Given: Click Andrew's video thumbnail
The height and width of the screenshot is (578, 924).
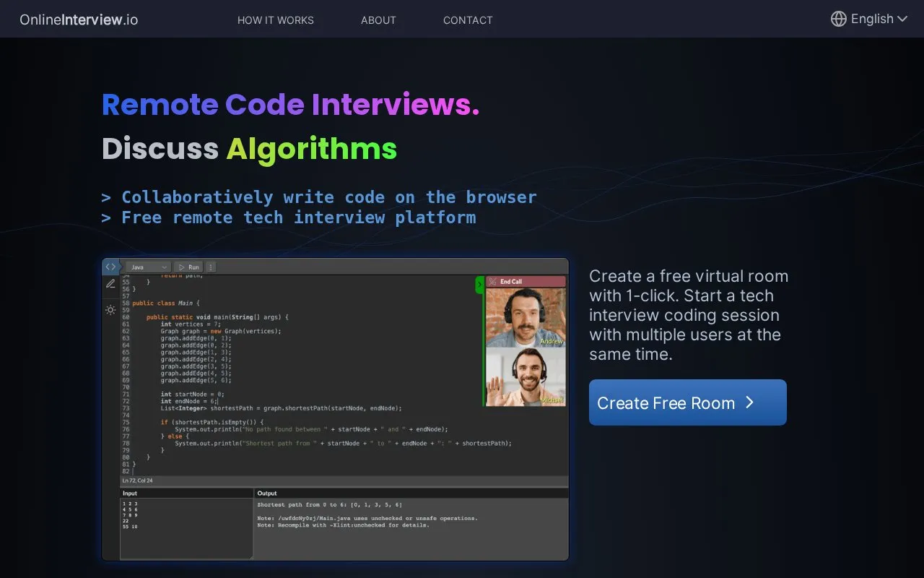Looking at the screenshot, I should pyautogui.click(x=526, y=317).
